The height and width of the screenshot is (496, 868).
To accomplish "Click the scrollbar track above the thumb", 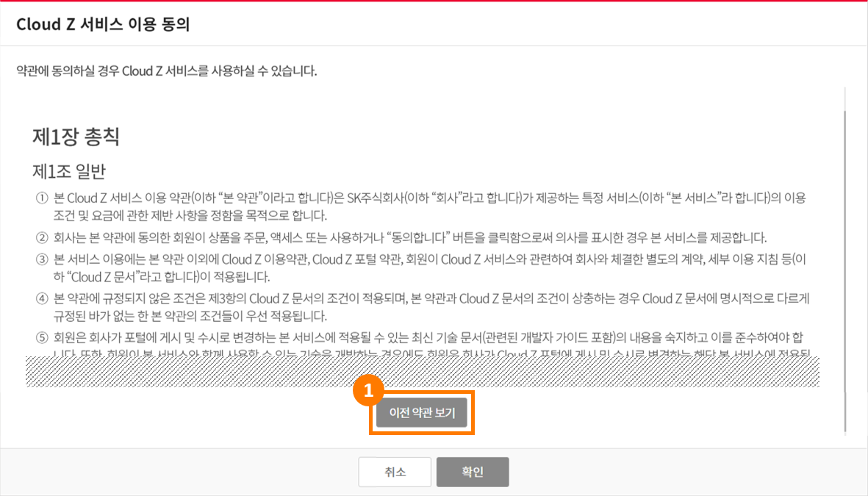I will pos(844,98).
